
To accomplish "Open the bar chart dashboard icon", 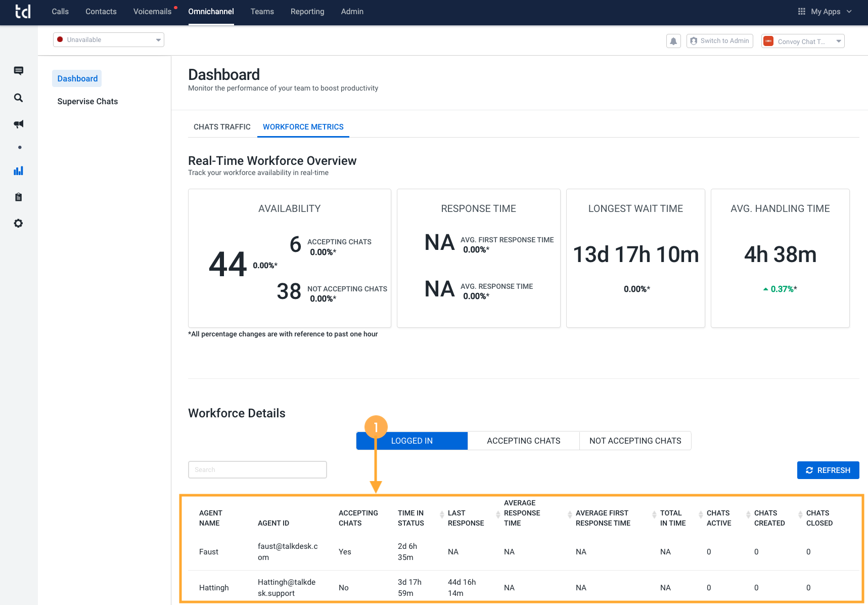I will pyautogui.click(x=19, y=170).
